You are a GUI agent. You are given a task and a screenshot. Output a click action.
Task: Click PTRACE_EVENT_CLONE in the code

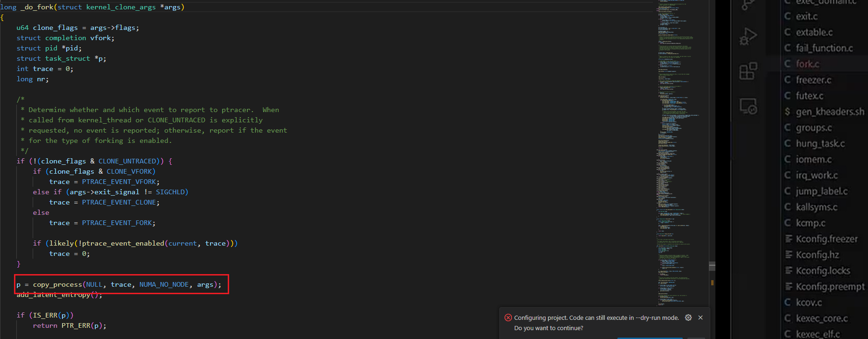(119, 202)
